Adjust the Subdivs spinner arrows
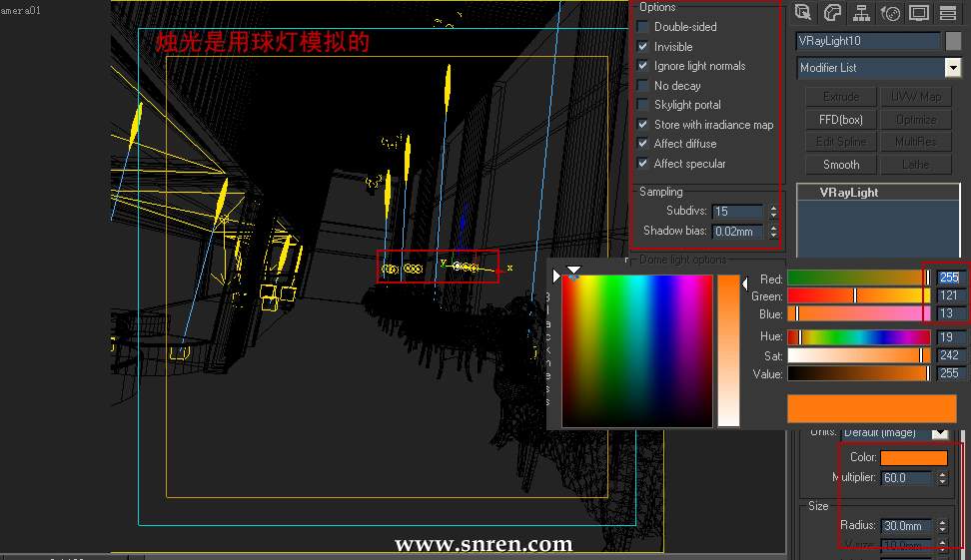This screenshot has width=971, height=560. point(773,212)
